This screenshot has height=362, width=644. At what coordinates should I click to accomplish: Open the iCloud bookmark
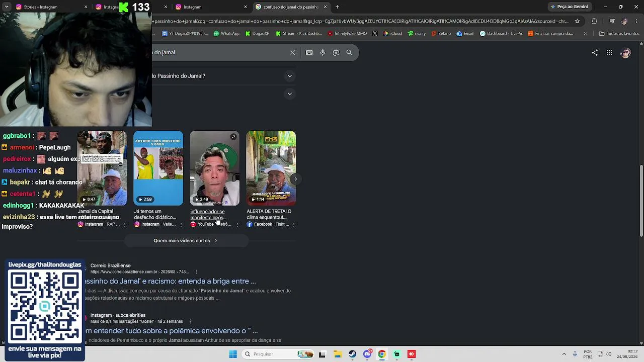click(x=392, y=34)
